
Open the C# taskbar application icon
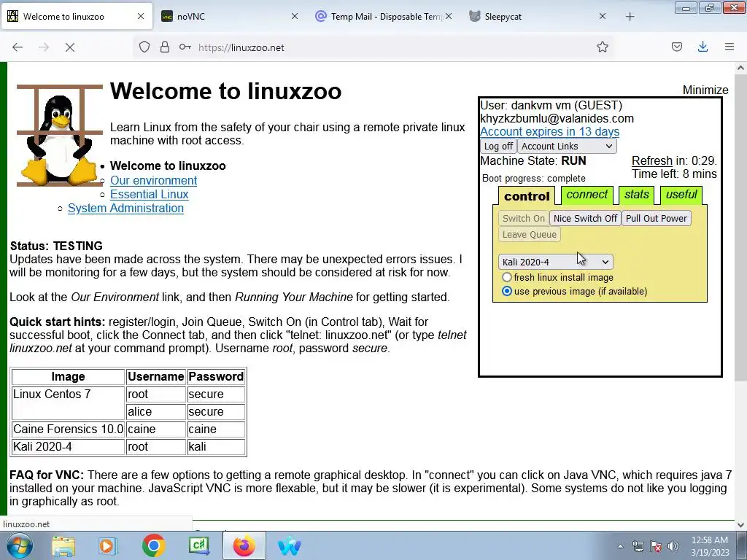tap(199, 546)
